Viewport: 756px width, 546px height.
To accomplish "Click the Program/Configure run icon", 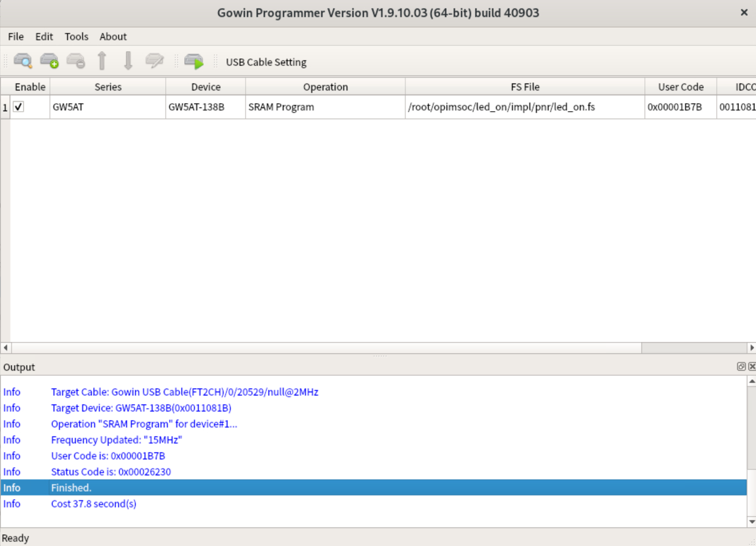I will [x=194, y=61].
